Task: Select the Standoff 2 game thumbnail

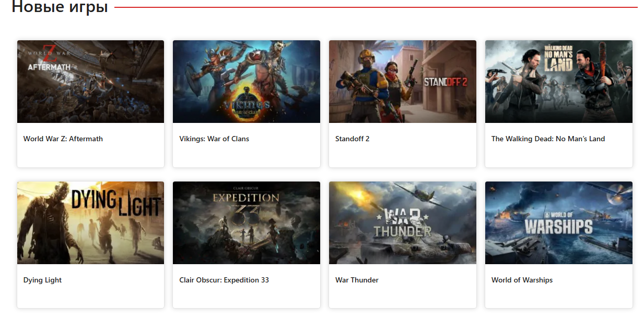Action: (x=403, y=82)
